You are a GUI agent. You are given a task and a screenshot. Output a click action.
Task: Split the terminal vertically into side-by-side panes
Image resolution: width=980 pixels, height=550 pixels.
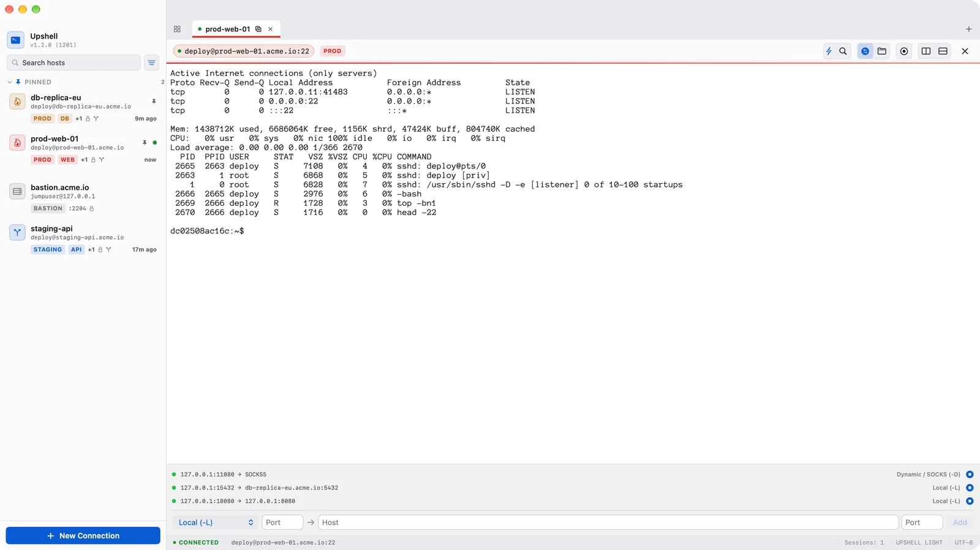coord(926,51)
